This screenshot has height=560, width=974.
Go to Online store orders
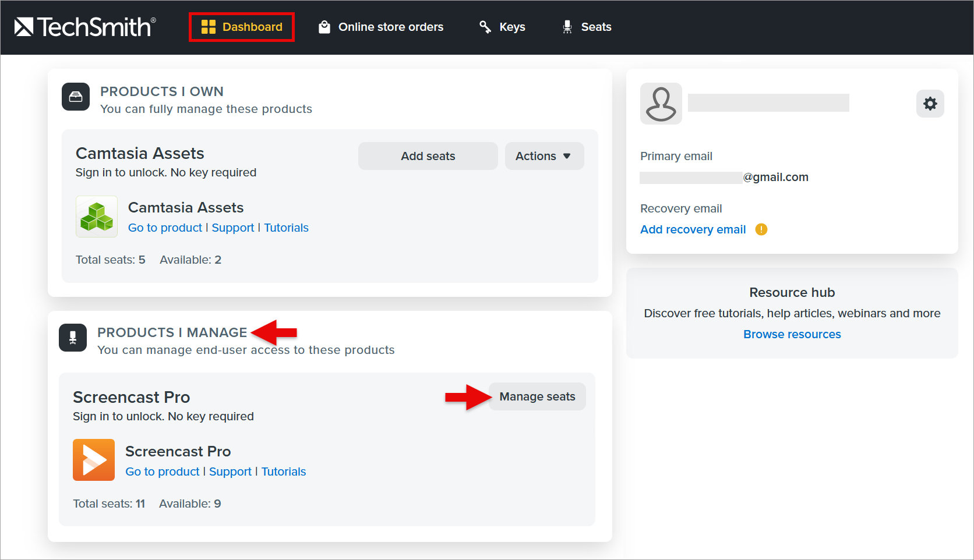(381, 27)
